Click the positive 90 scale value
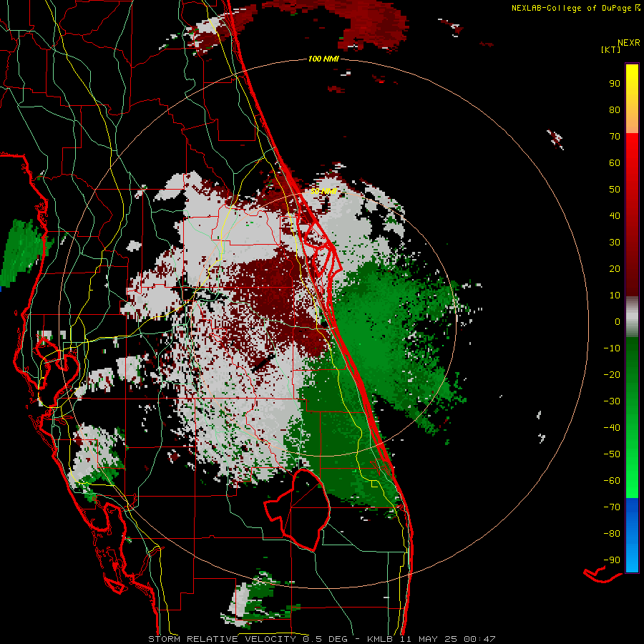 615,84
